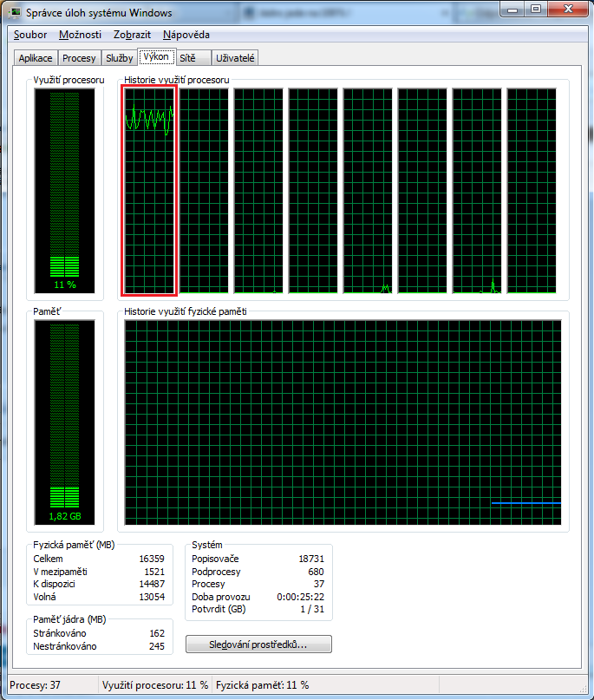
Task: Switch to the Aplikace tab
Action: click(x=36, y=58)
